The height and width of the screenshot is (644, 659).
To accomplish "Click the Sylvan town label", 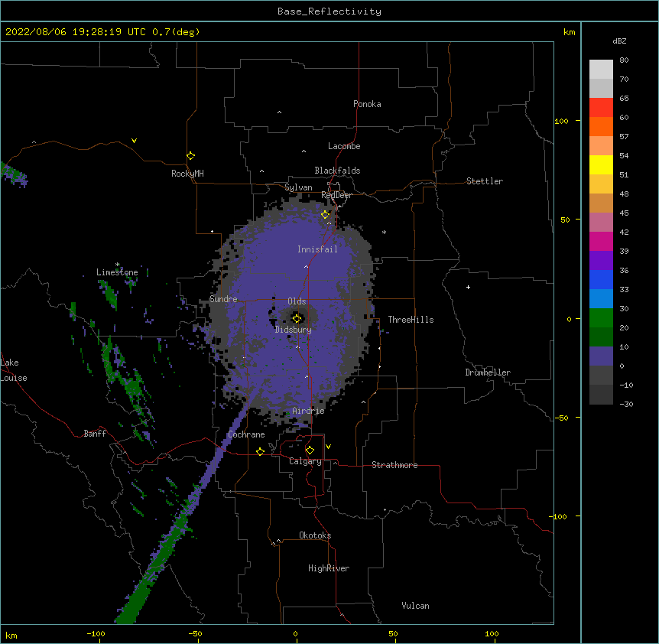I will (x=298, y=187).
